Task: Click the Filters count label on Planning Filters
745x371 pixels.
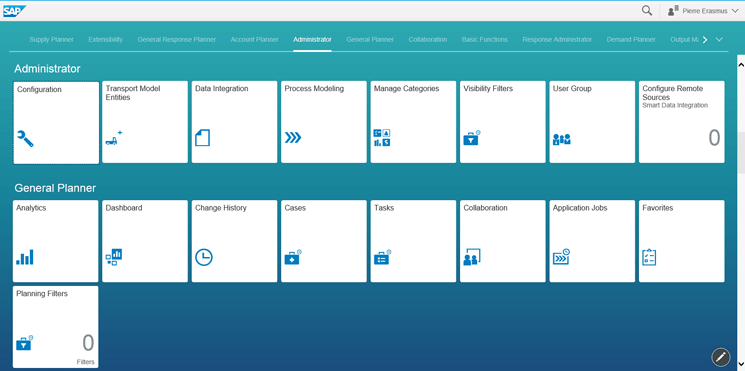Action: 86,362
